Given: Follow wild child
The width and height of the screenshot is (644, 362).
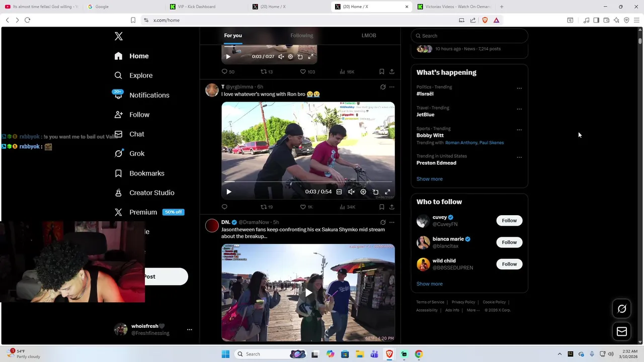Looking at the screenshot, I should click(x=509, y=264).
